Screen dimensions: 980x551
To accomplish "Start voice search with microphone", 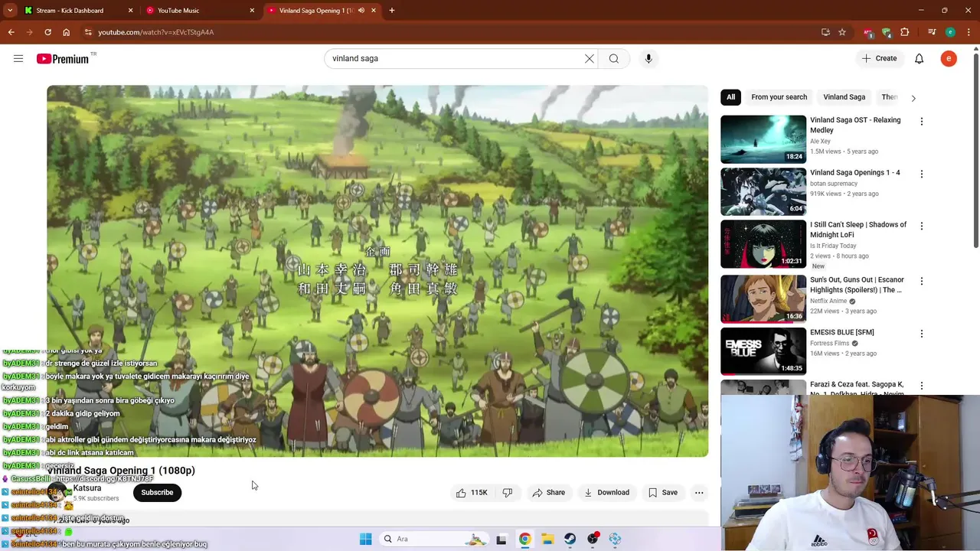I will [648, 58].
